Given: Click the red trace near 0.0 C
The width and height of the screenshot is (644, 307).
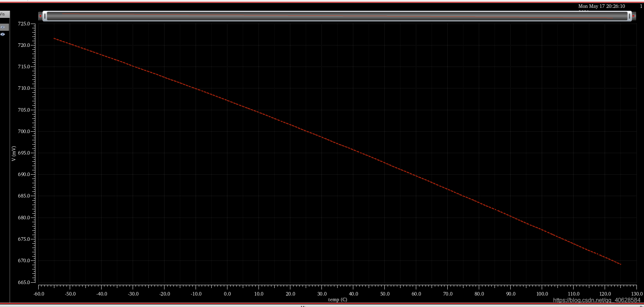Looking at the screenshot, I should coord(227,101).
